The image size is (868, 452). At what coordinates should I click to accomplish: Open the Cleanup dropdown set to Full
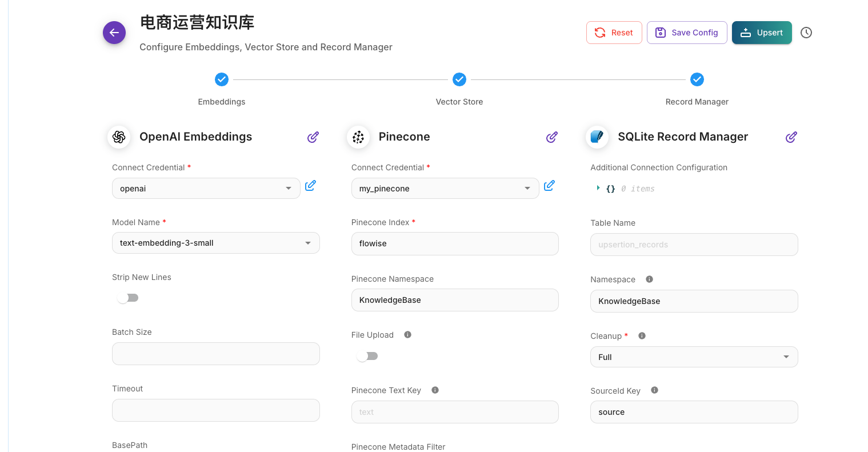click(x=694, y=357)
